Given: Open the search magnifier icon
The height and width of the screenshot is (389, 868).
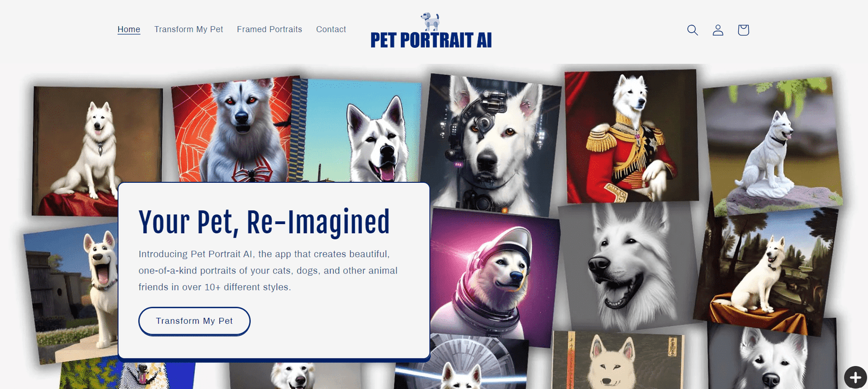Looking at the screenshot, I should 692,30.
